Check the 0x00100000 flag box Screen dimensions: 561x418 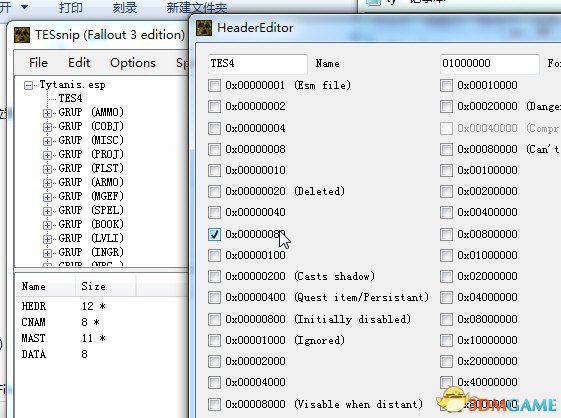pyautogui.click(x=446, y=170)
